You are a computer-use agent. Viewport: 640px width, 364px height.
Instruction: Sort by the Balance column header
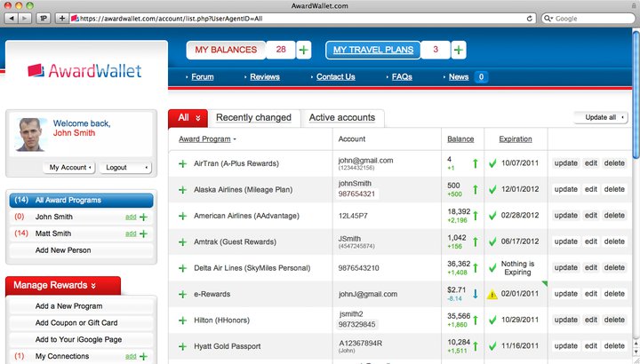pyautogui.click(x=460, y=139)
